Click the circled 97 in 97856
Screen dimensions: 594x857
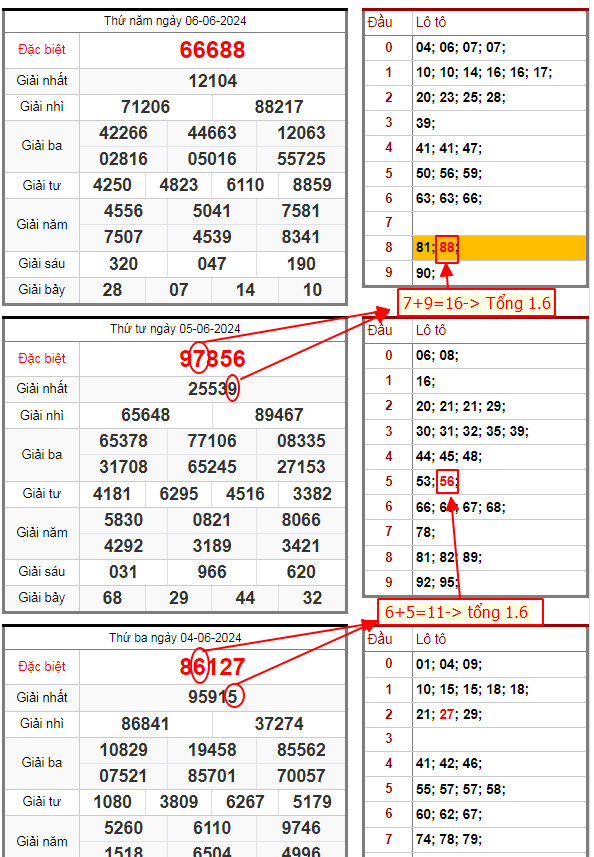tap(198, 358)
